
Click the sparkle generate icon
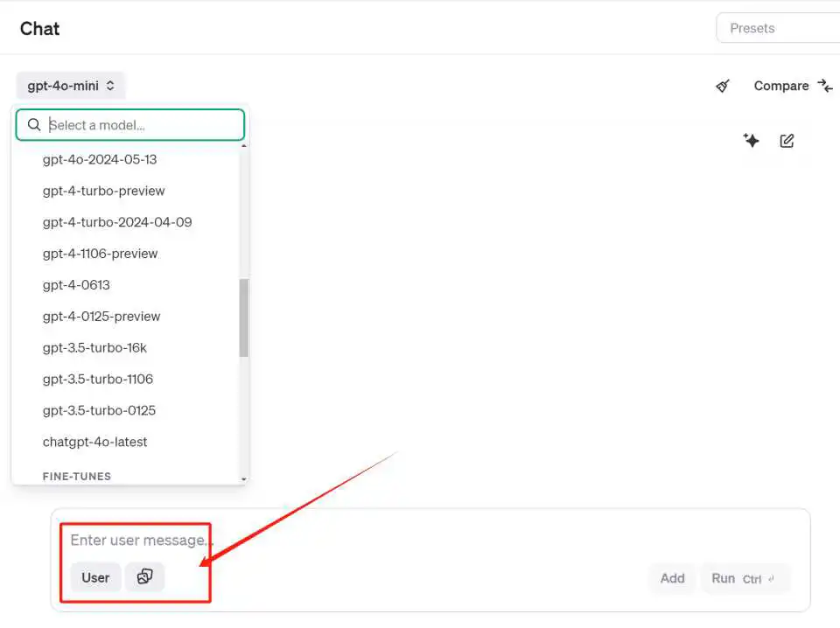(x=751, y=140)
